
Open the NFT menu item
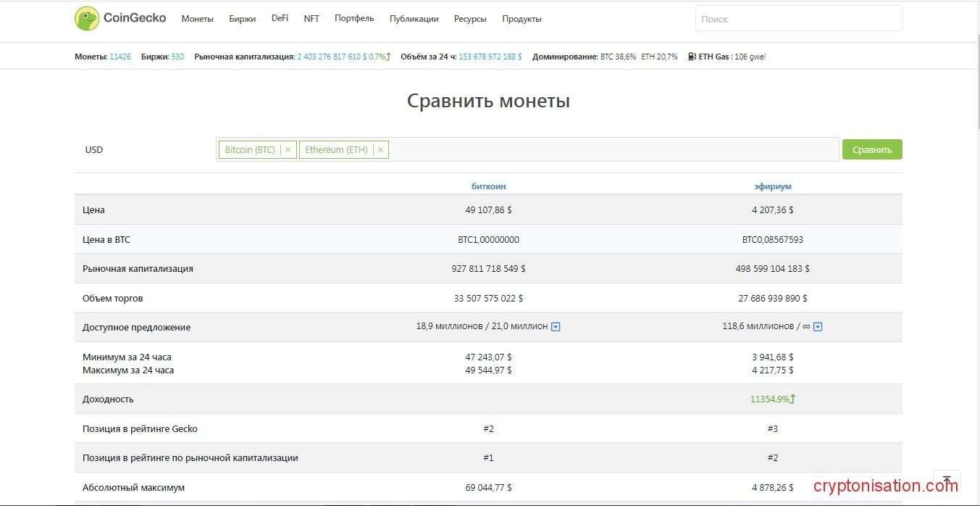coord(311,18)
